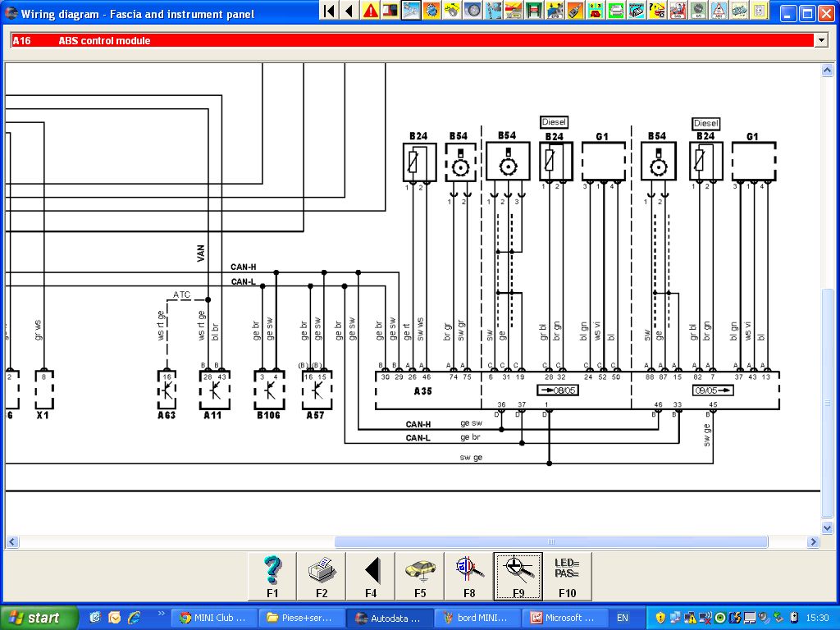The width and height of the screenshot is (840, 630).
Task: Click the F8 wire magnifier button
Action: (x=469, y=576)
